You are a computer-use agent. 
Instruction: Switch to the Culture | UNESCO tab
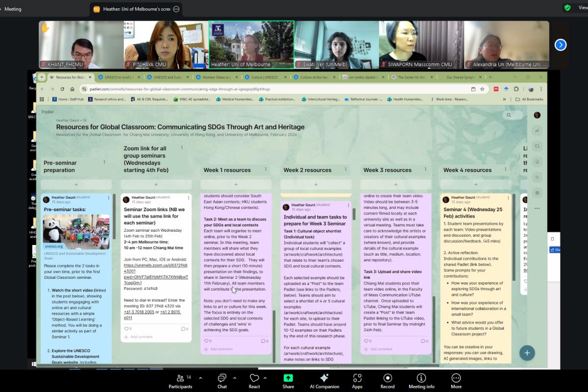pyautogui.click(x=265, y=77)
